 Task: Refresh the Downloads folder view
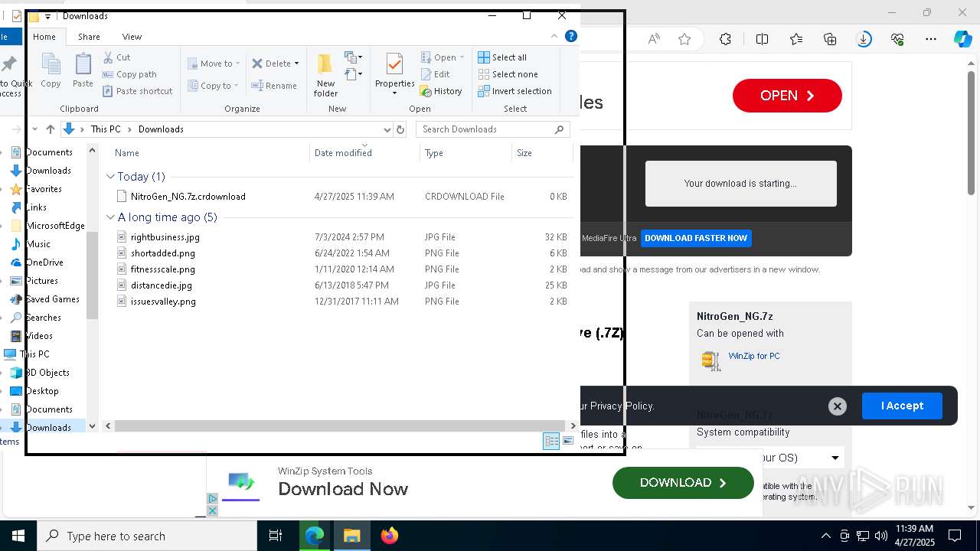click(x=400, y=129)
